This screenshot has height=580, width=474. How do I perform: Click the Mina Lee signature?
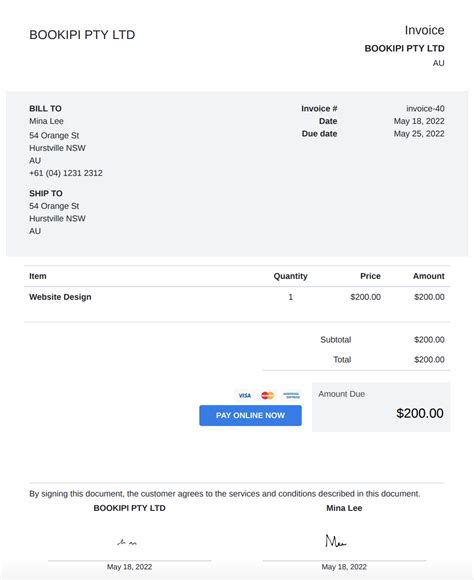coord(336,541)
